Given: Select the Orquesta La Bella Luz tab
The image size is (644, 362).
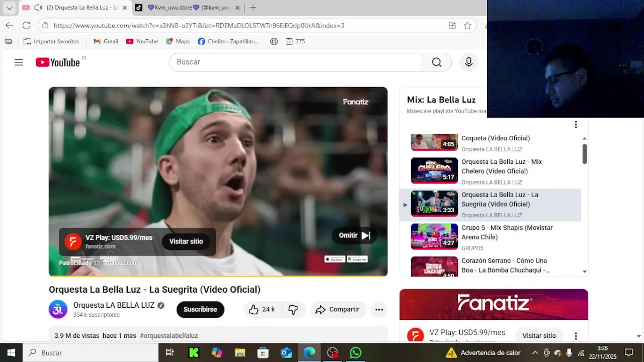Looking at the screenshot, I should pos(74,8).
